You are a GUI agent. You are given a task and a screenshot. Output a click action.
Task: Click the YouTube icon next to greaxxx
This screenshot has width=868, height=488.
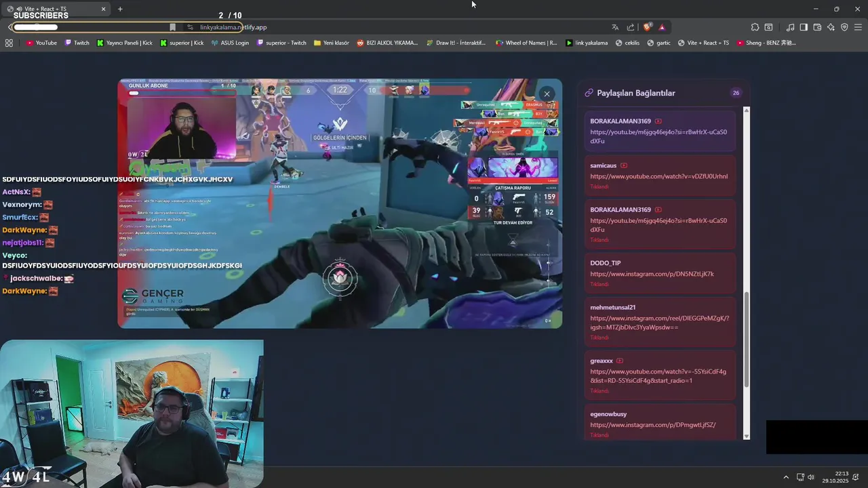coord(620,361)
